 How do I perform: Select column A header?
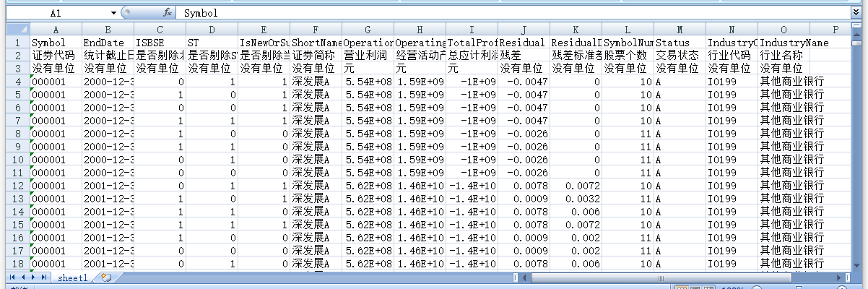tap(56, 30)
